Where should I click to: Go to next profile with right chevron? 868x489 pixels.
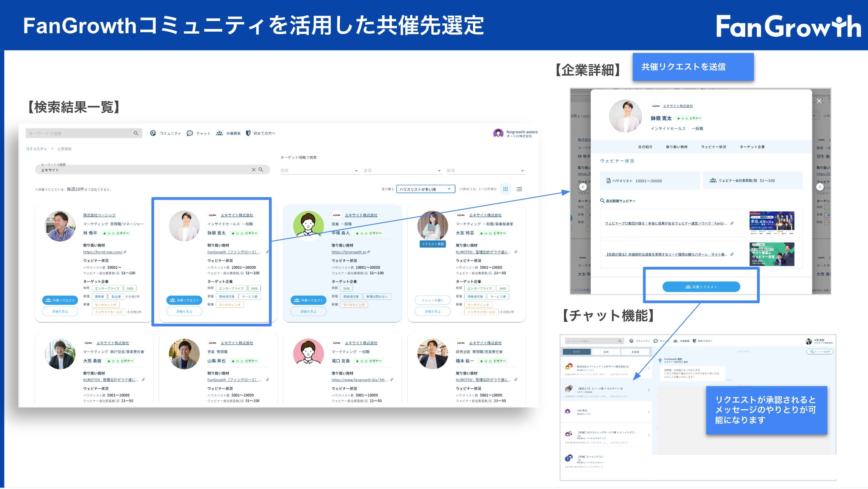tap(819, 187)
